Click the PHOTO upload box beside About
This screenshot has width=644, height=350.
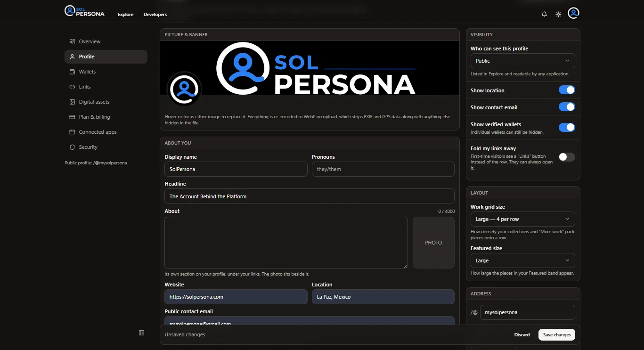(x=433, y=243)
